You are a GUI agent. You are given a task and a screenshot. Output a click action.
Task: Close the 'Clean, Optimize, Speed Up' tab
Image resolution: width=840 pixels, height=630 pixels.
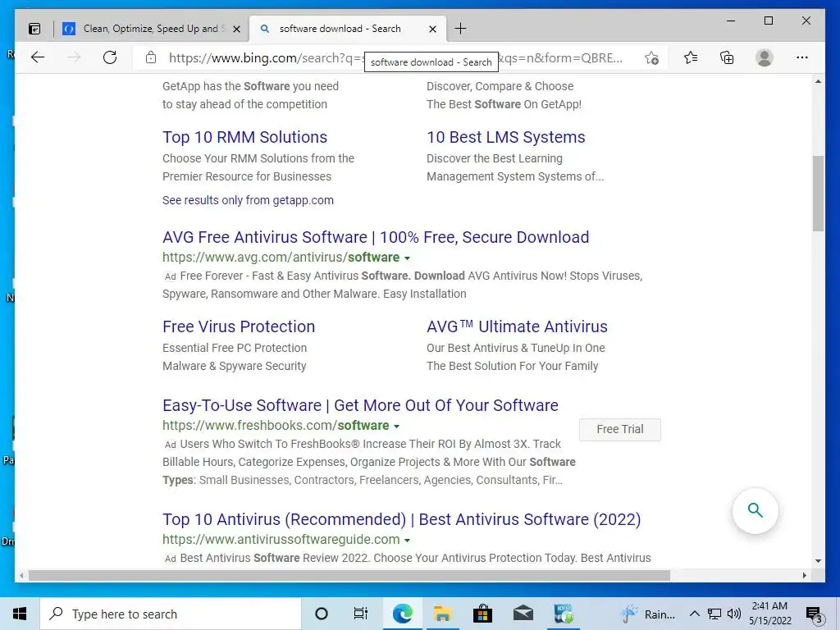click(x=236, y=29)
